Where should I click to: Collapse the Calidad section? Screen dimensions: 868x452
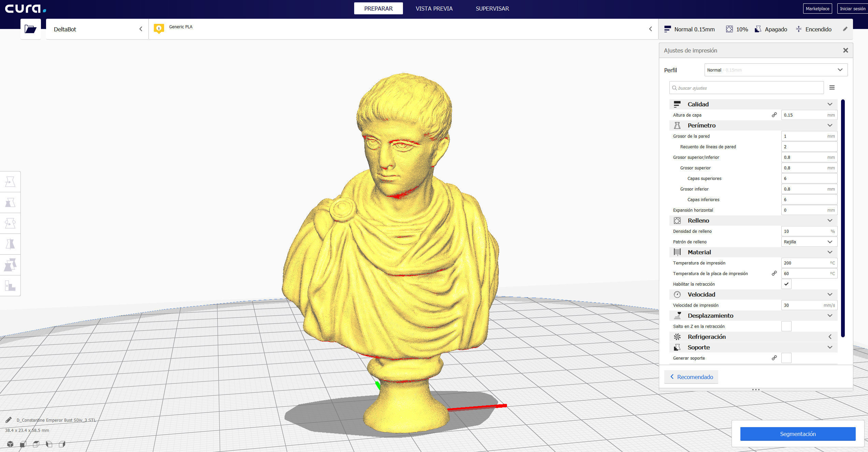coord(753,104)
